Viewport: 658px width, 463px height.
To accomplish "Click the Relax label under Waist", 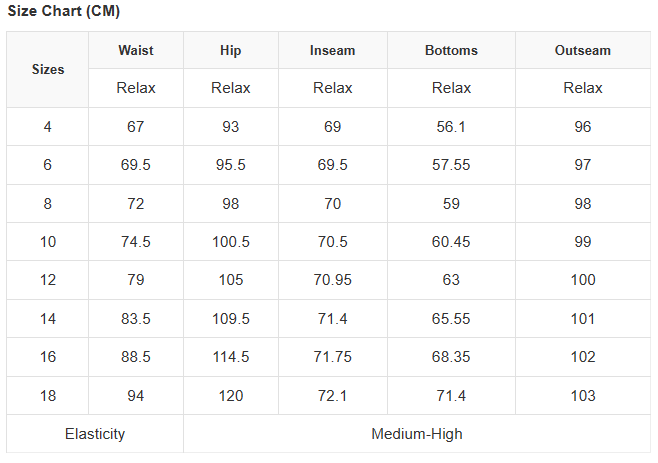I will (x=136, y=88).
